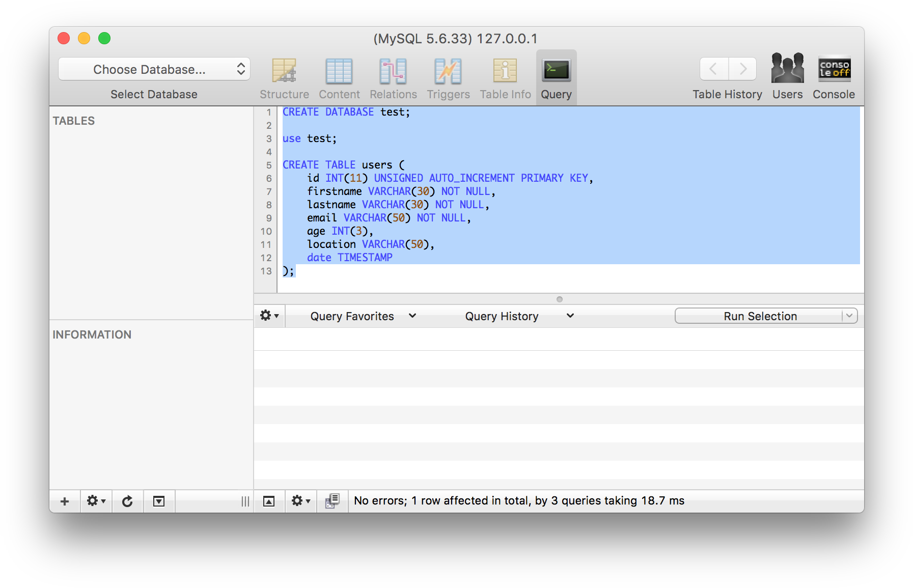Image resolution: width=913 pixels, height=588 pixels.
Task: Refresh the tables list
Action: [x=127, y=501]
